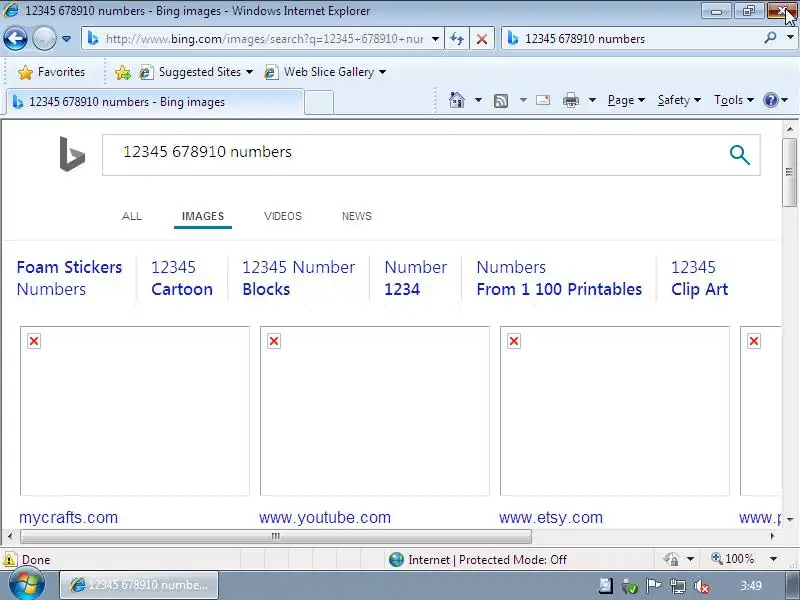
Task: Click the horizontal scrollbar right arrow
Action: (x=772, y=536)
